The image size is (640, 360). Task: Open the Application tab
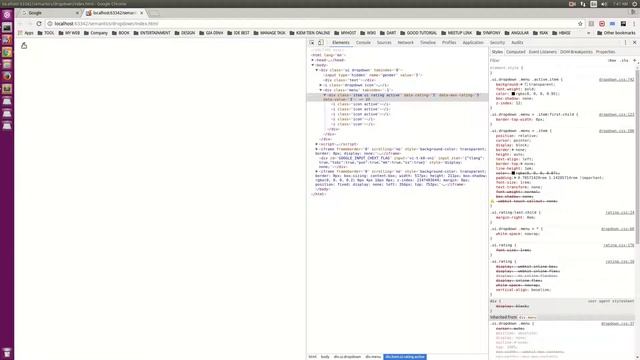(473, 42)
